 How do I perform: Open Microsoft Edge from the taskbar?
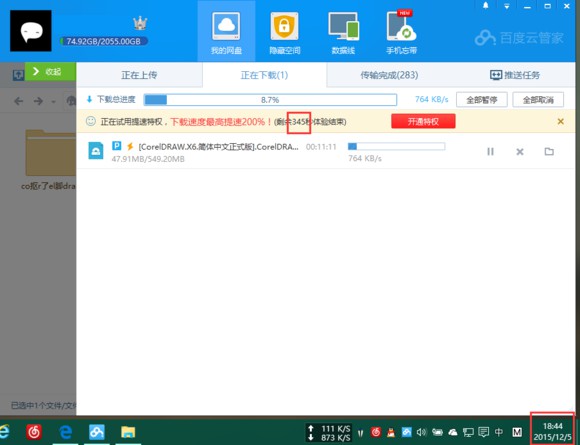65,431
